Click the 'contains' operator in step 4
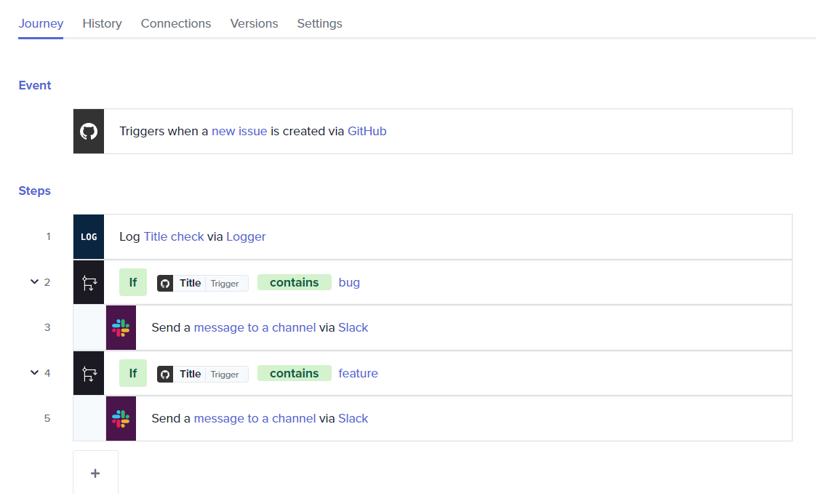This screenshot has width=816, height=504. pos(295,373)
